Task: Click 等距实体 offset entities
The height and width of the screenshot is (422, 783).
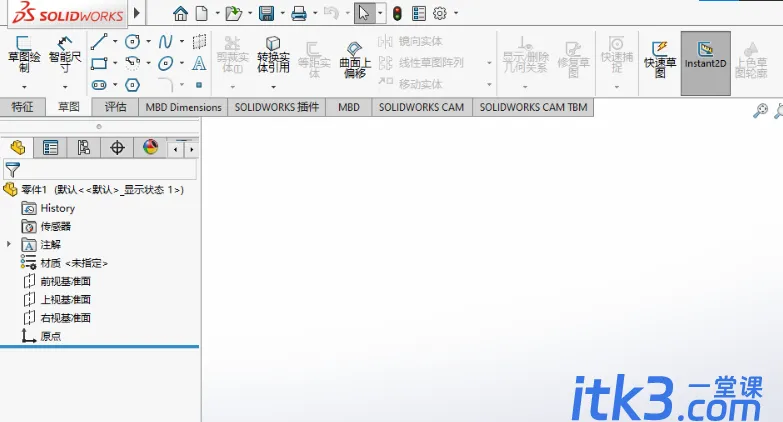Action: tap(314, 60)
